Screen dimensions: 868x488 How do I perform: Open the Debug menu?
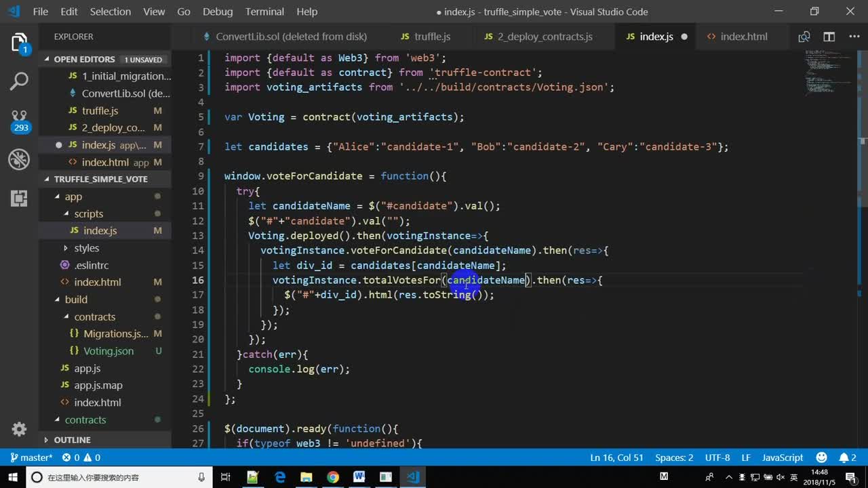pyautogui.click(x=218, y=12)
